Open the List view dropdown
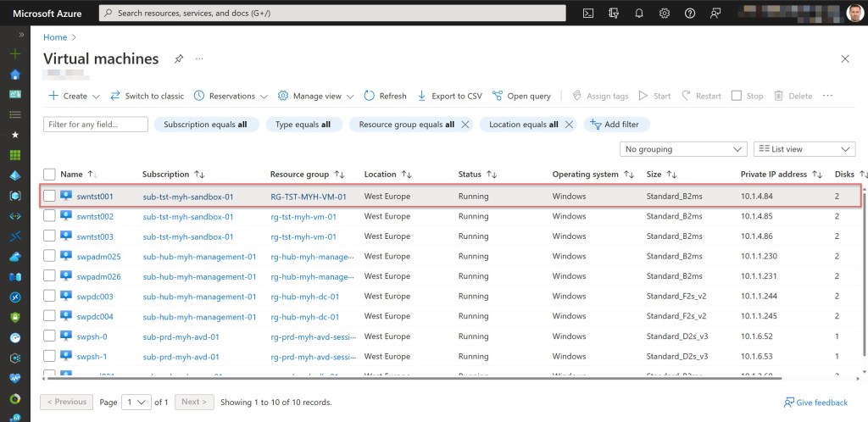Image resolution: width=868 pixels, height=422 pixels. point(804,149)
